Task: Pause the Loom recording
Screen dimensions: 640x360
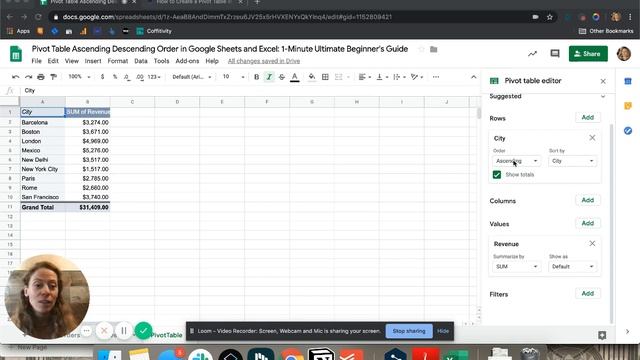Action: 124,331
